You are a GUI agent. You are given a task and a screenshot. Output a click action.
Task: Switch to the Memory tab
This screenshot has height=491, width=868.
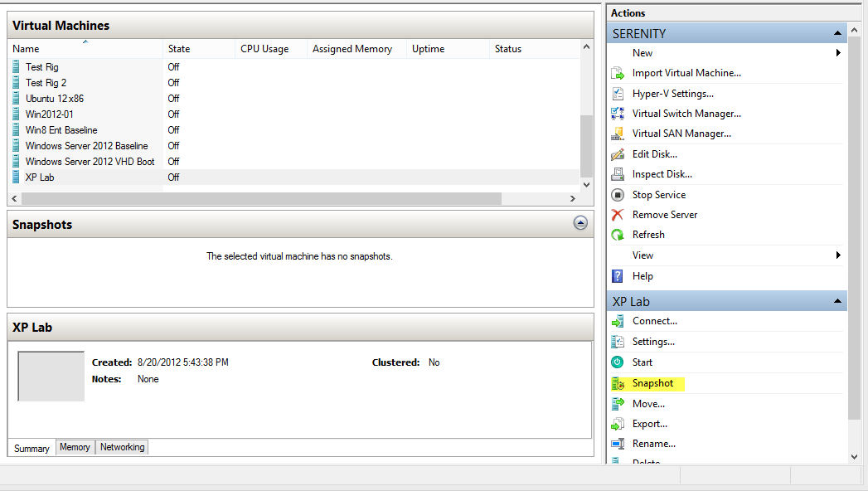tap(75, 447)
